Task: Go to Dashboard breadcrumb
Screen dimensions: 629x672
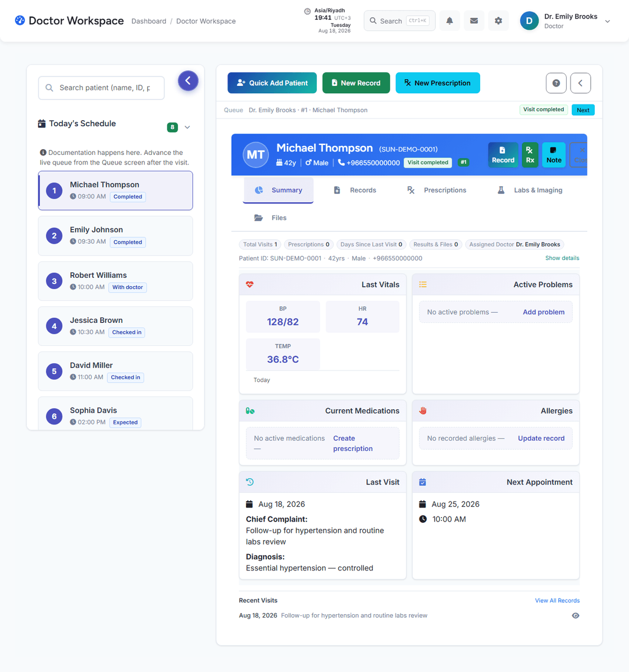Action: [x=149, y=21]
